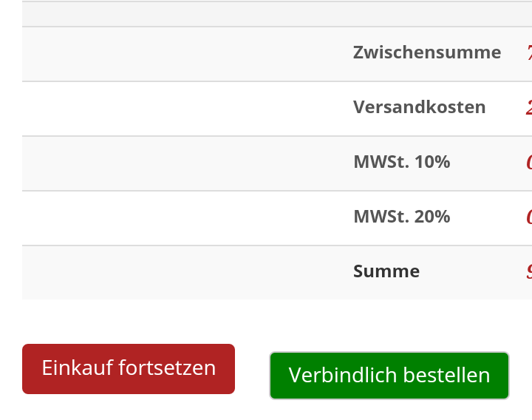Screen dimensions: 532x420
Task: Click the red MWSt. 10% amount
Action: coord(528,162)
